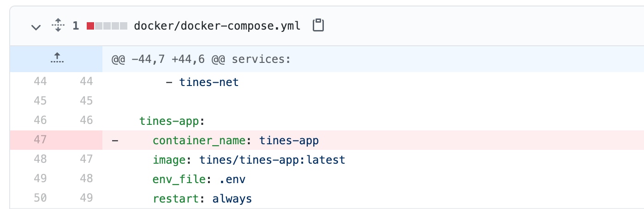This screenshot has width=644, height=209.
Task: Click the red and gray diffstat squares
Action: (x=107, y=26)
